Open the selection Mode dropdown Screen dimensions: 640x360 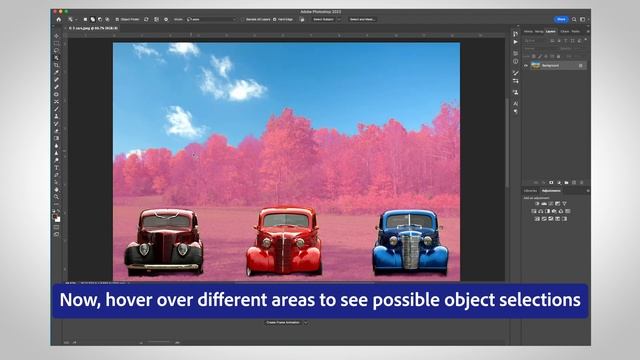[211, 19]
